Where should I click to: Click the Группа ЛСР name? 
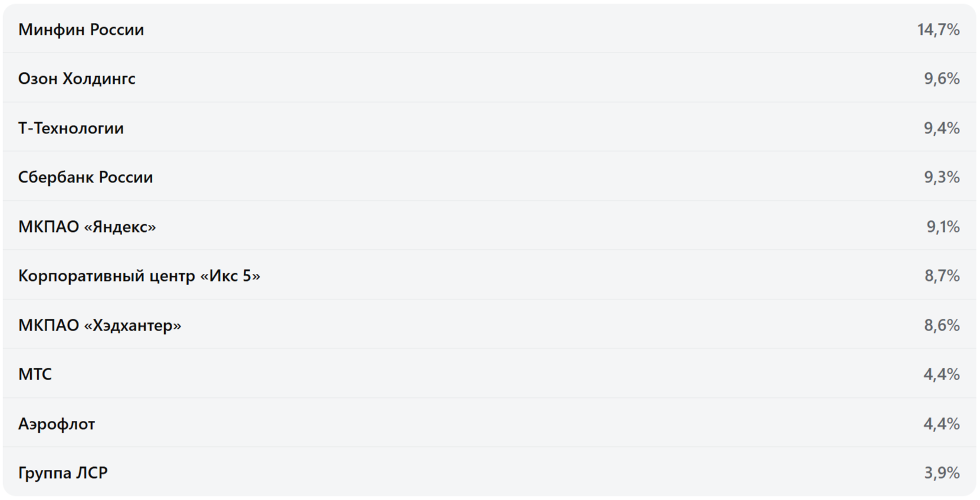click(x=63, y=473)
